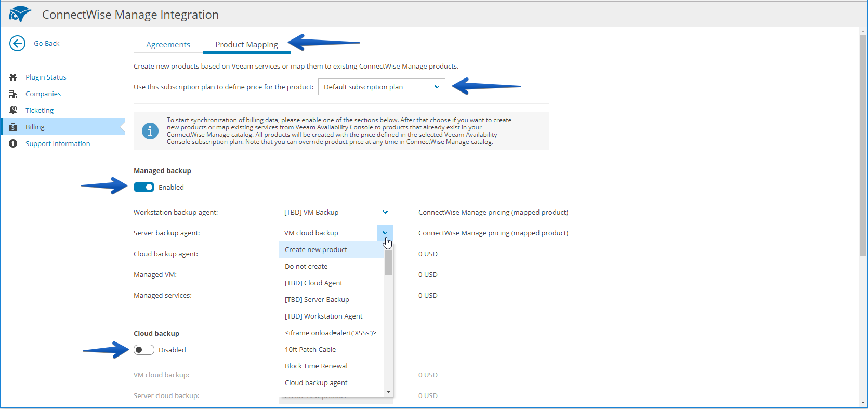
Task: Click 0 USD price for Managed services
Action: pyautogui.click(x=428, y=295)
